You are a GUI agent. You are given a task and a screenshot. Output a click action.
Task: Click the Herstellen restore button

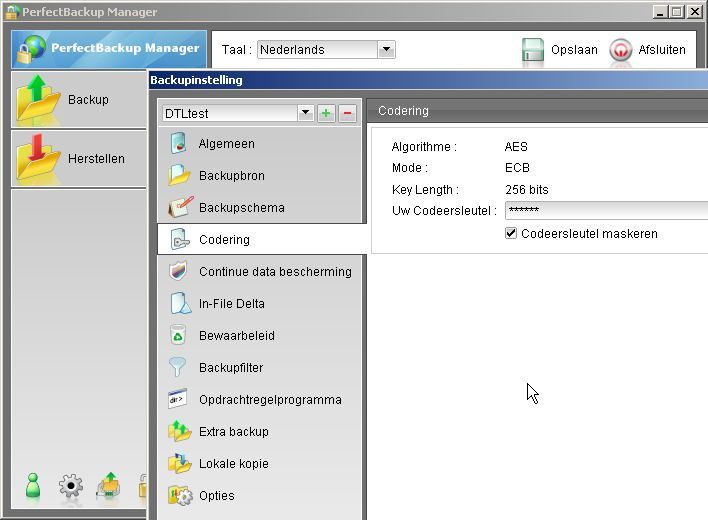[x=79, y=158]
